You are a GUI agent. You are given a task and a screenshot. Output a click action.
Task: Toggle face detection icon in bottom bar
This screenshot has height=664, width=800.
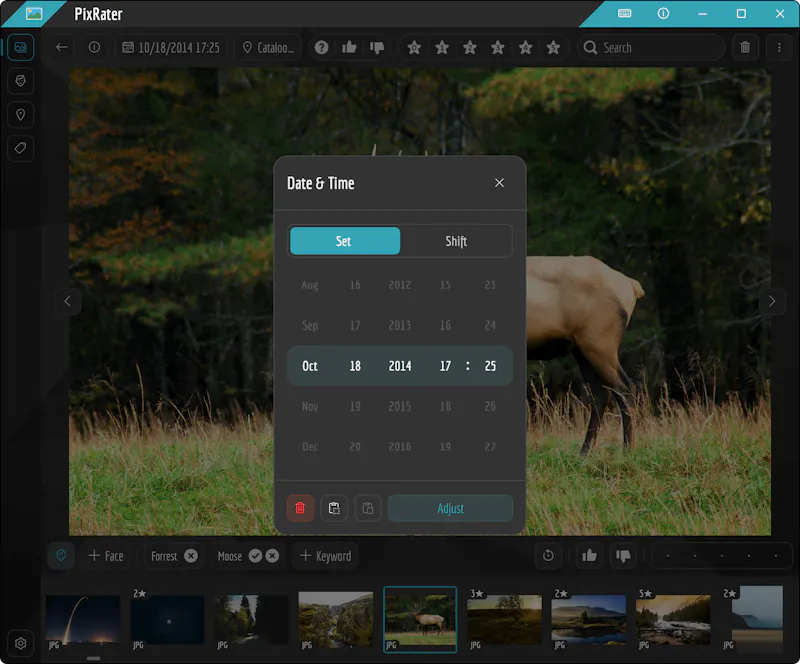61,556
